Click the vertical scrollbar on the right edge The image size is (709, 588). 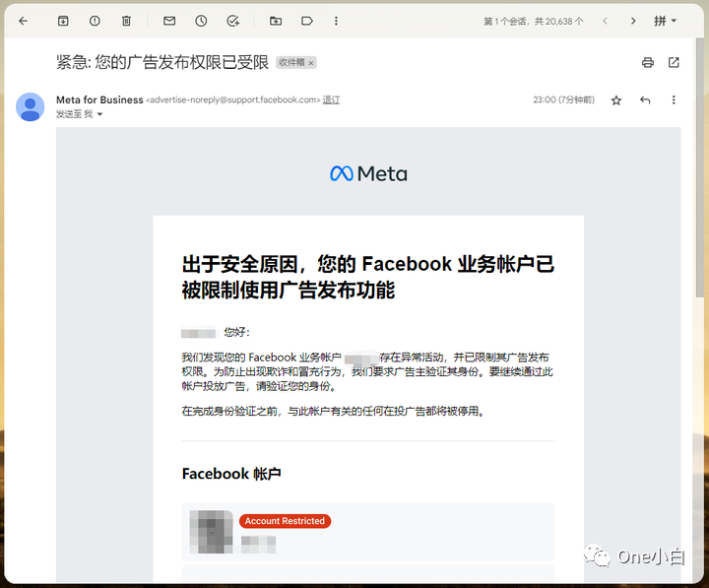(x=699, y=167)
